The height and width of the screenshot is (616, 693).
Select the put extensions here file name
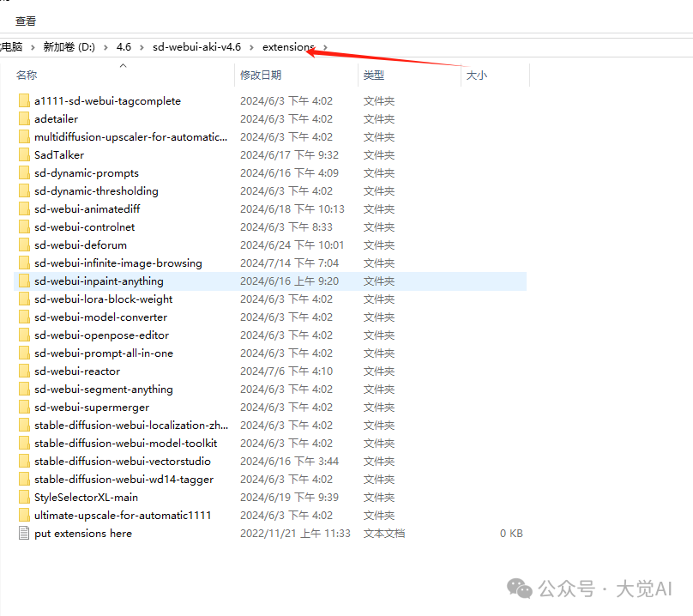[x=83, y=534]
